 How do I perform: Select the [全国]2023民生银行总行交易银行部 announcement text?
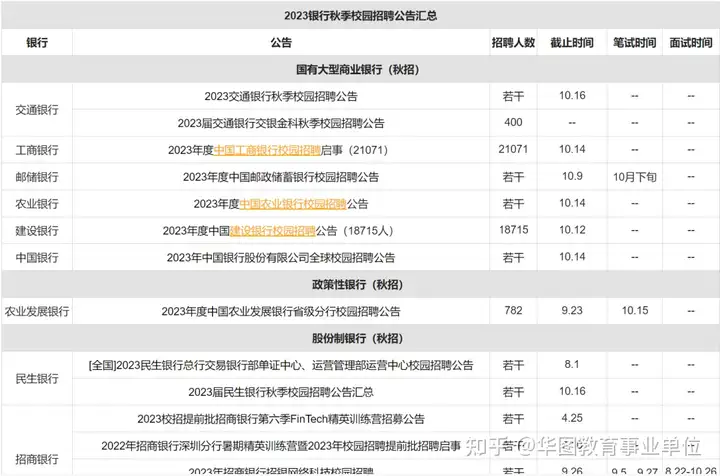[281, 365]
